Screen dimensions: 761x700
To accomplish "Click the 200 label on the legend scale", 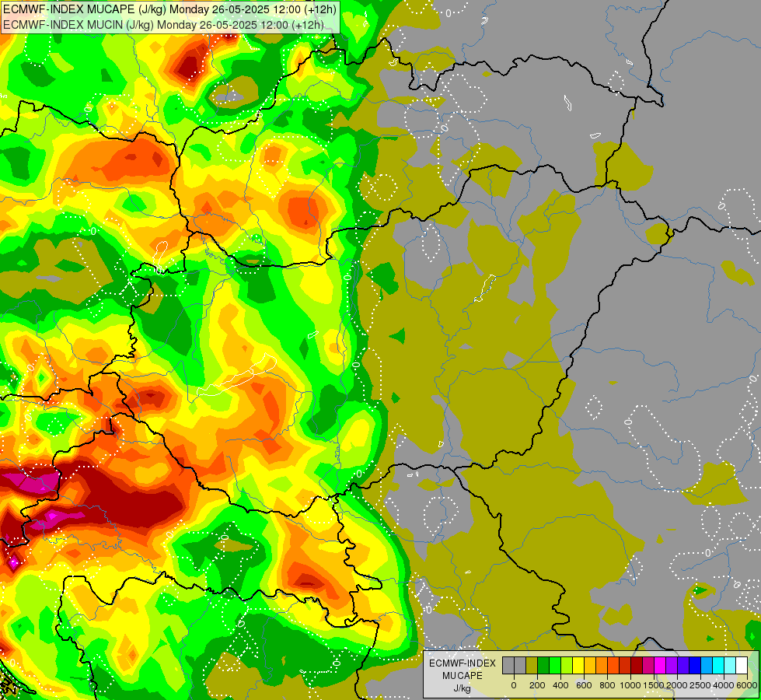I will point(537,685).
